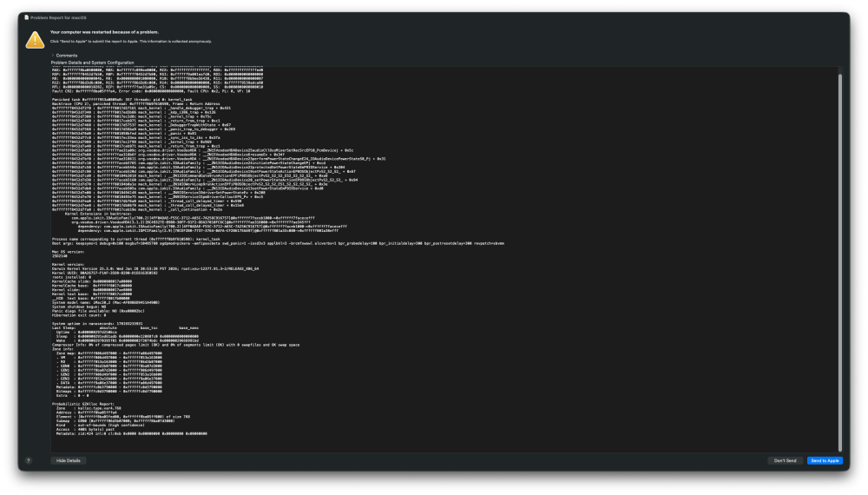Click Send to Apple button

click(x=825, y=460)
